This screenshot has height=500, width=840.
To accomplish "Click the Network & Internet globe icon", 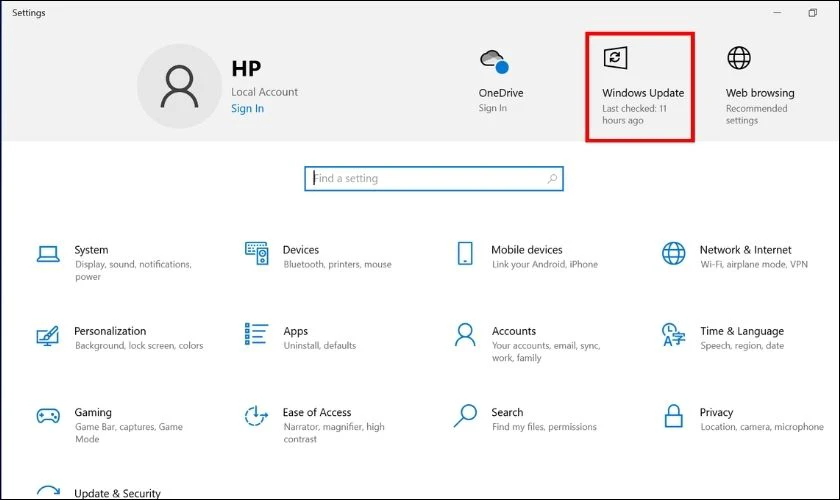I will [x=673, y=253].
